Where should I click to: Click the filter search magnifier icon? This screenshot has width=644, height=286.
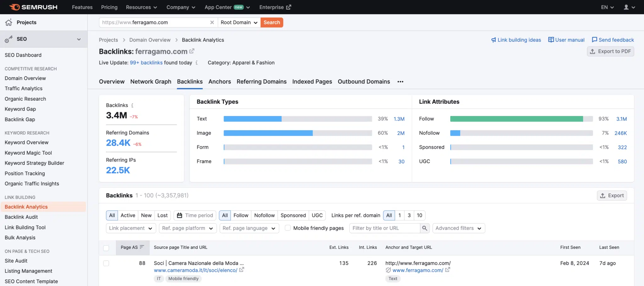[425, 228]
